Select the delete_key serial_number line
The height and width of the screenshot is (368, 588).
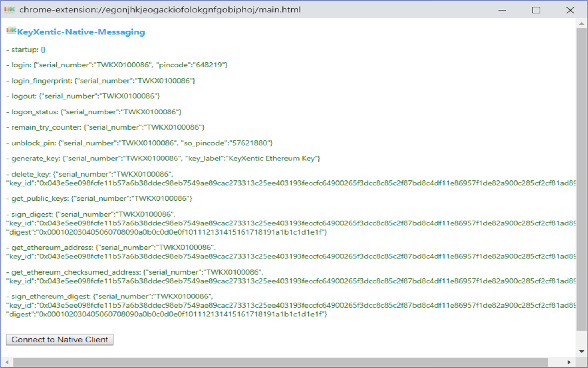pos(90,174)
